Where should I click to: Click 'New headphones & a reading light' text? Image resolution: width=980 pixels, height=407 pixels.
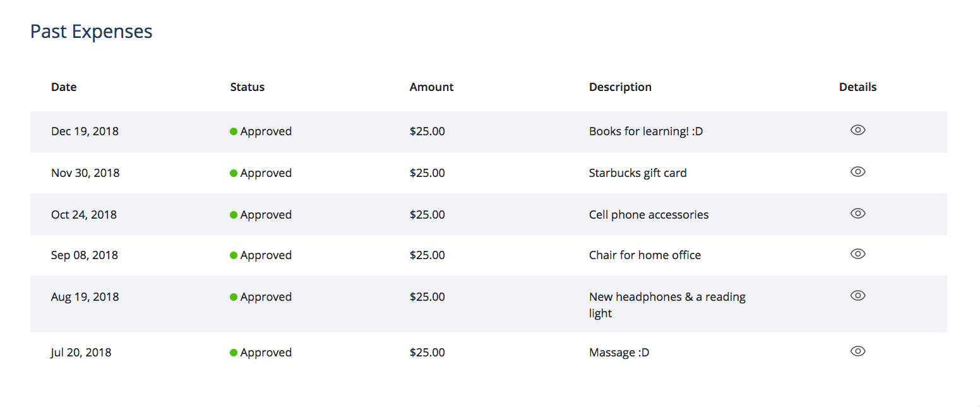(667, 305)
